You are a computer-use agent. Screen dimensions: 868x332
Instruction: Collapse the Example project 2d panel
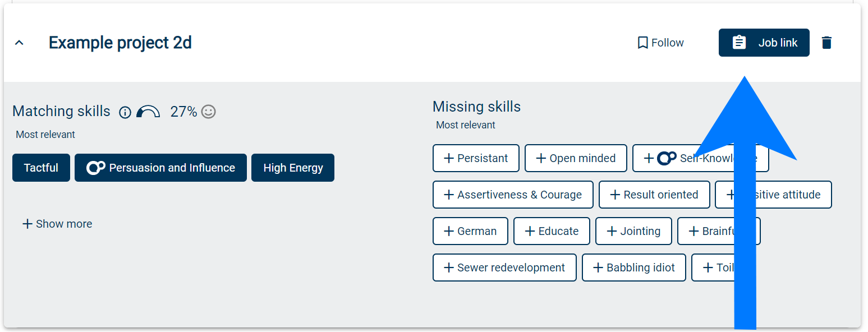pyautogui.click(x=19, y=42)
